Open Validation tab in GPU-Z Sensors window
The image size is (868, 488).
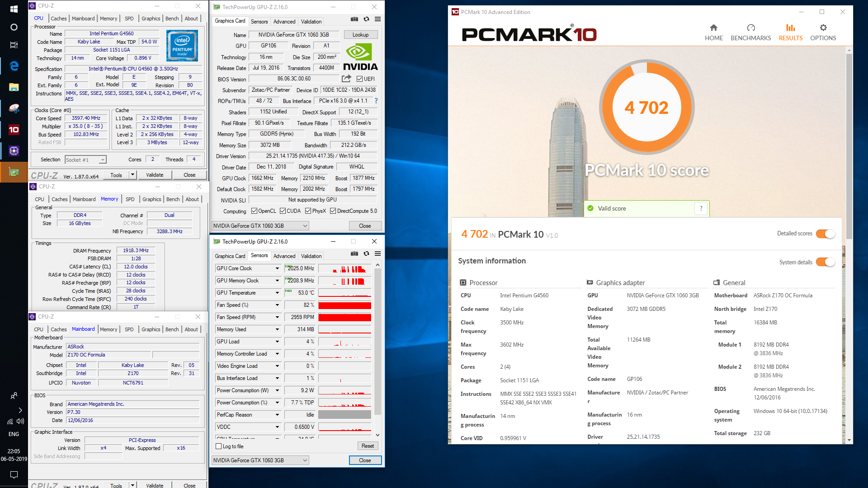311,256
